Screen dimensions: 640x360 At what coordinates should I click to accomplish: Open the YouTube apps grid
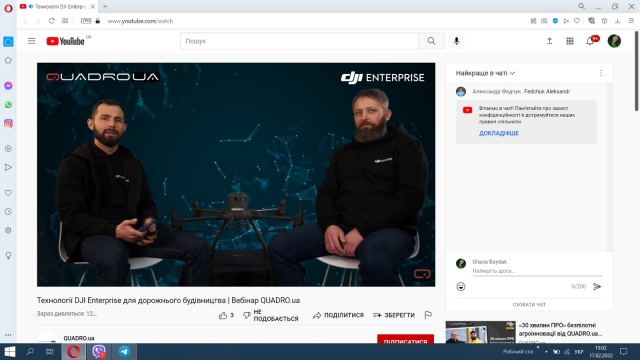pyautogui.click(x=570, y=41)
